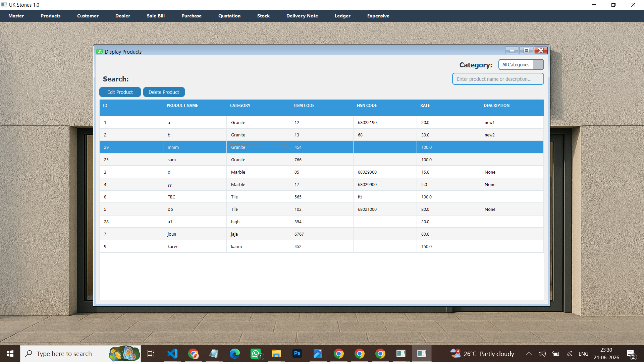Select the sam Granite product row

pyautogui.click(x=321, y=160)
